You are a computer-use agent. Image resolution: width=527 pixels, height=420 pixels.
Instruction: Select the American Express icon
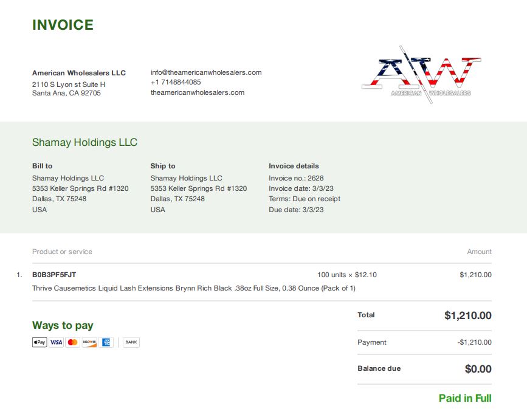click(x=106, y=342)
